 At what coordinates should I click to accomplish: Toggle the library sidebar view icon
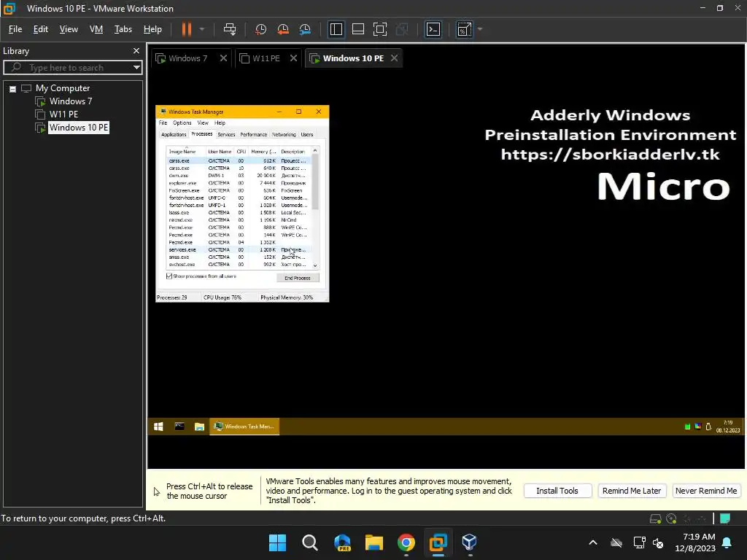click(336, 29)
